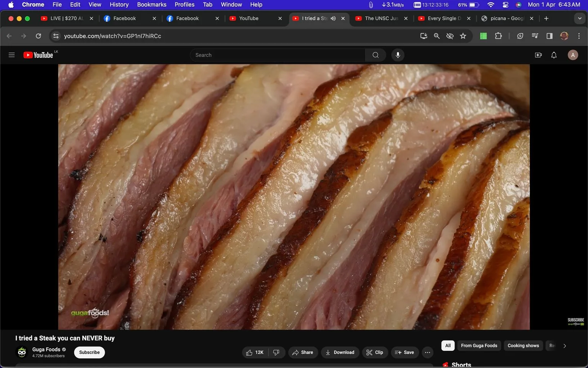Viewport: 588px width, 368px height.
Task: Select the Cooking shows filter chip
Action: (x=523, y=345)
